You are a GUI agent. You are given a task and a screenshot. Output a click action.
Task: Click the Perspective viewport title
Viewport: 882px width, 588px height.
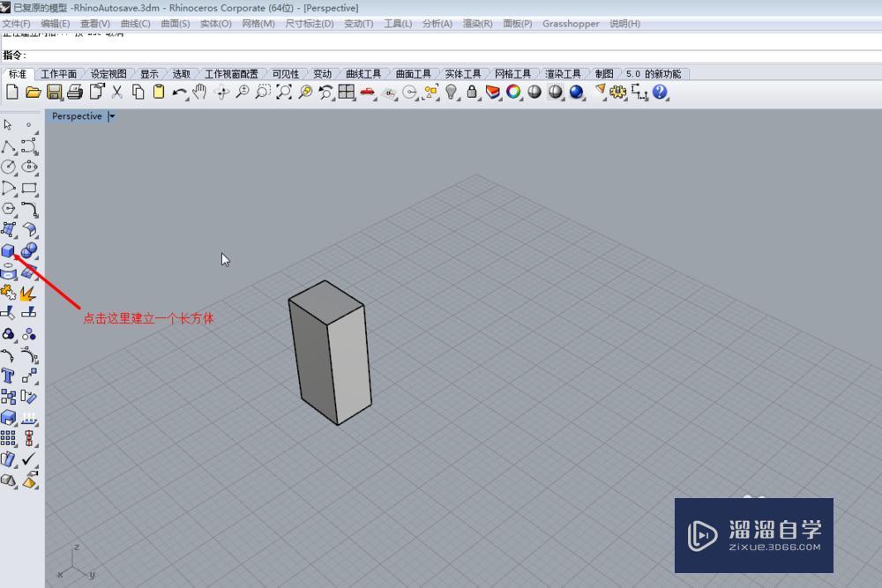pyautogui.click(x=77, y=116)
